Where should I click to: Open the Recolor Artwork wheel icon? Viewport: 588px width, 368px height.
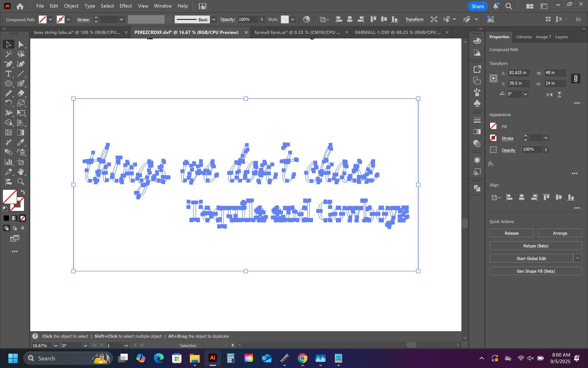pos(307,19)
